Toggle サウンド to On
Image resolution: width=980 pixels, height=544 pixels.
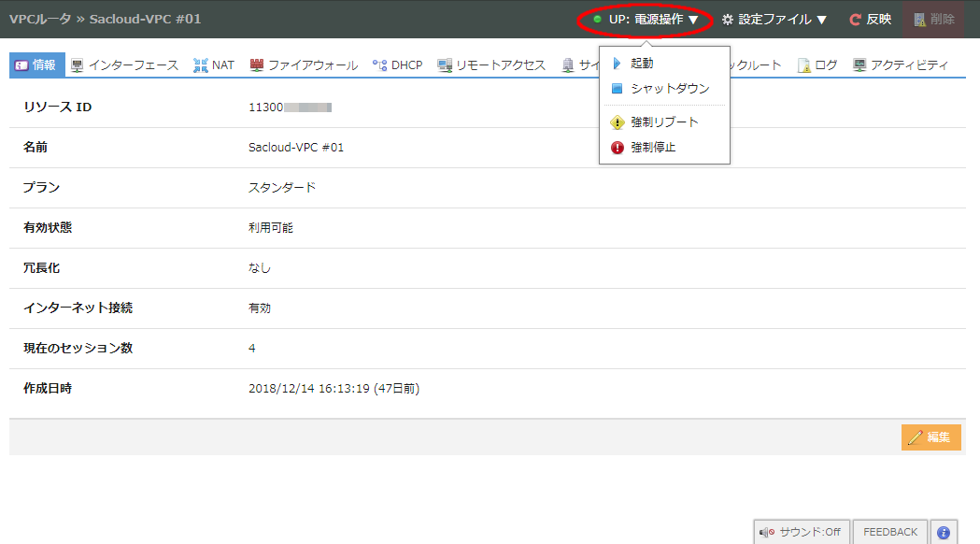pyautogui.click(x=802, y=531)
